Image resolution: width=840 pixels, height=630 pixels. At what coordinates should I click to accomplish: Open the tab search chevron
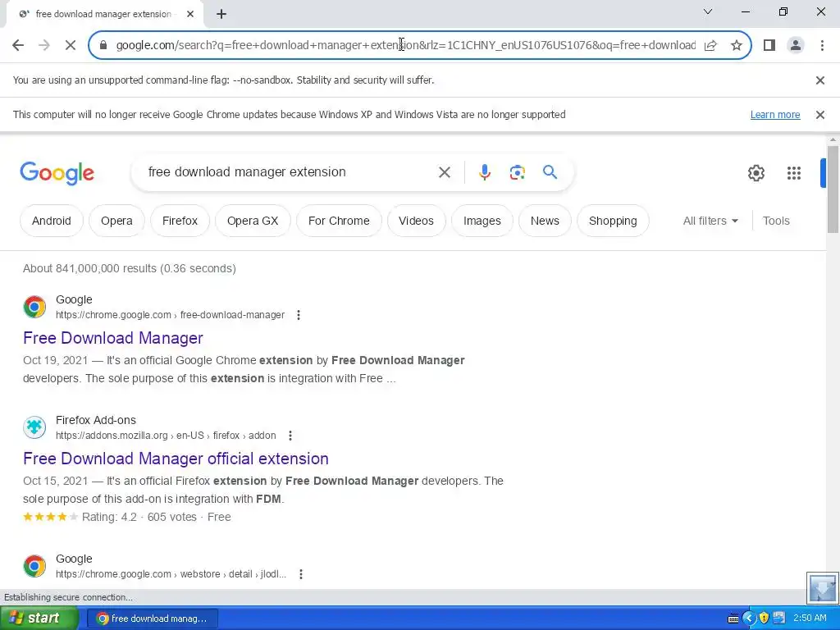pyautogui.click(x=708, y=11)
